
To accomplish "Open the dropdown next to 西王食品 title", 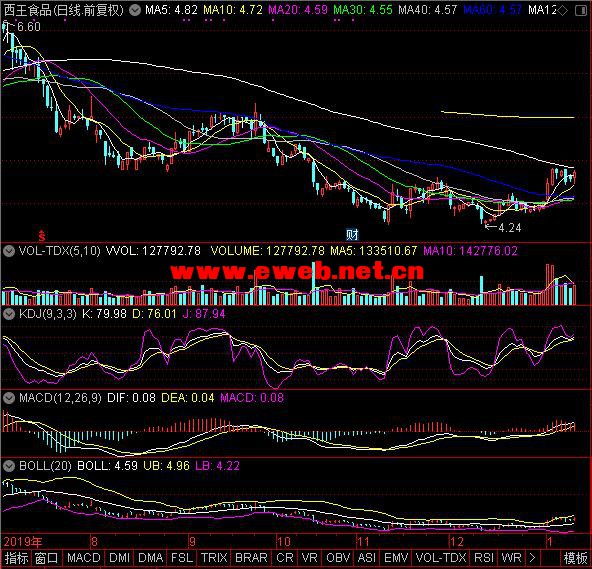I will click(135, 10).
